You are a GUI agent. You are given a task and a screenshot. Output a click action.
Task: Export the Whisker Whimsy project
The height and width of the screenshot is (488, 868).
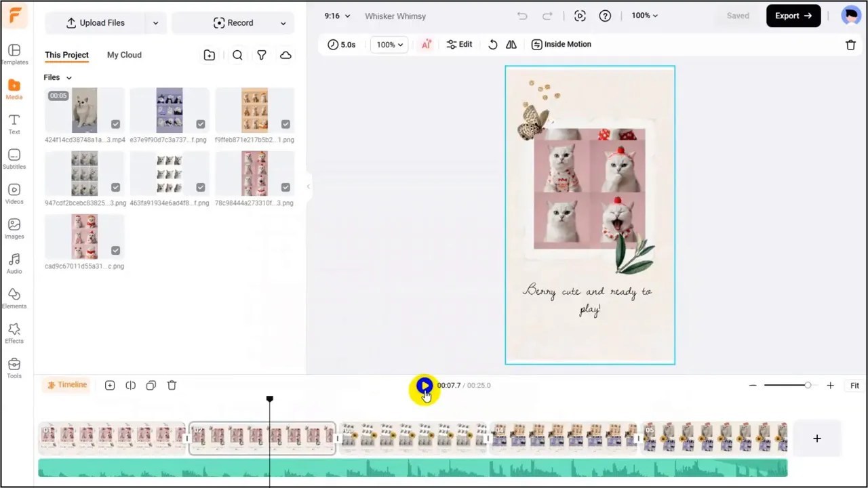coord(793,16)
